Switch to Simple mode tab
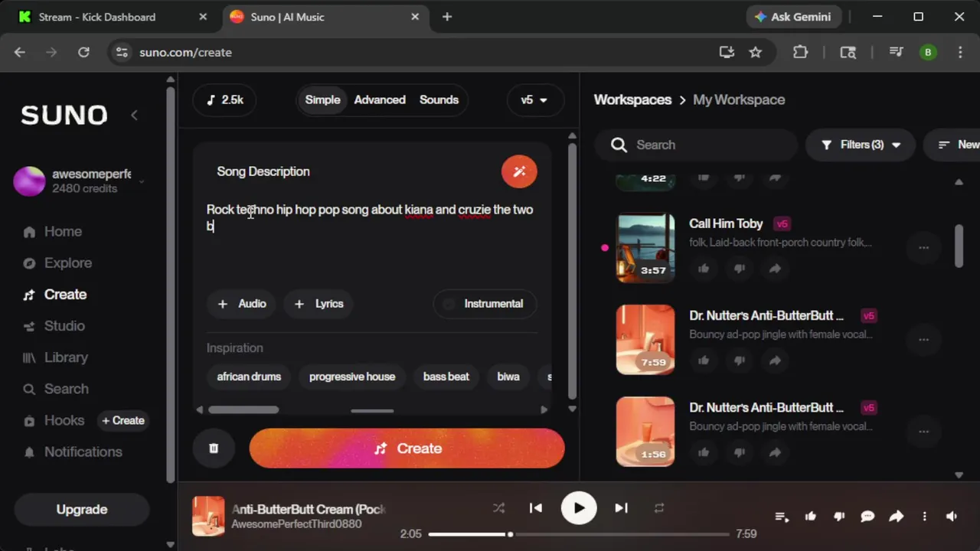 click(322, 100)
